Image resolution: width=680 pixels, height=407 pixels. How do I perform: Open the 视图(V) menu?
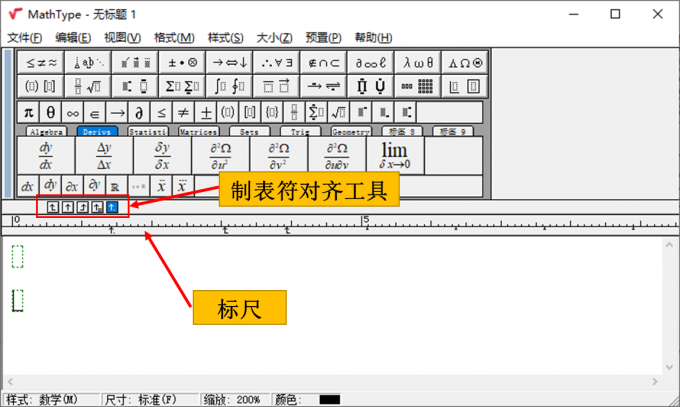(x=123, y=38)
